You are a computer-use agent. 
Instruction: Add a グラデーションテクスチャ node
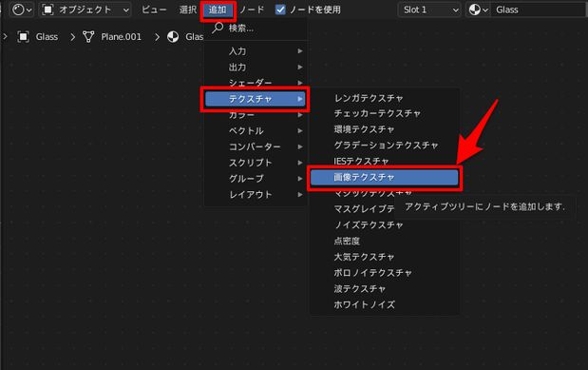click(385, 145)
